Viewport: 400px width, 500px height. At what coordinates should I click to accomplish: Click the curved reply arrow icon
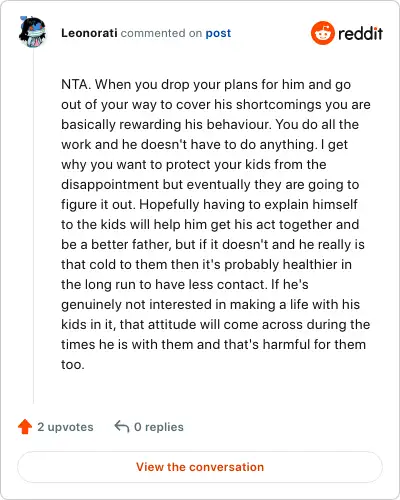[122, 426]
